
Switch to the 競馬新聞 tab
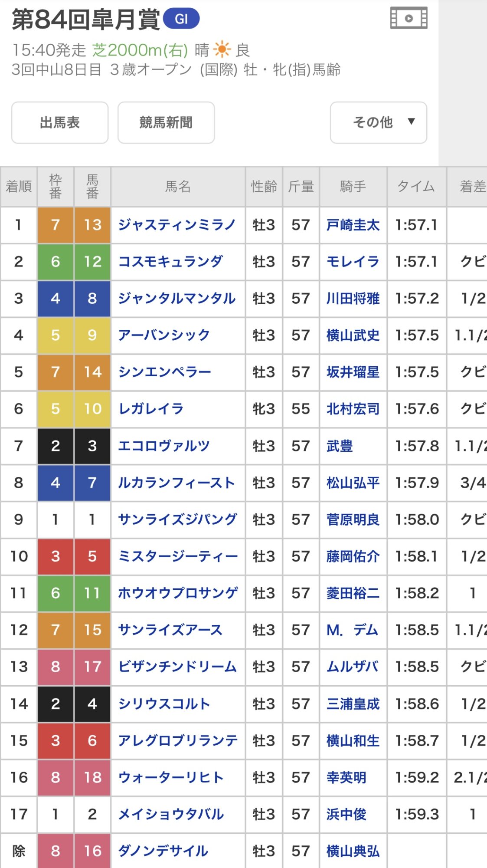pos(166,122)
